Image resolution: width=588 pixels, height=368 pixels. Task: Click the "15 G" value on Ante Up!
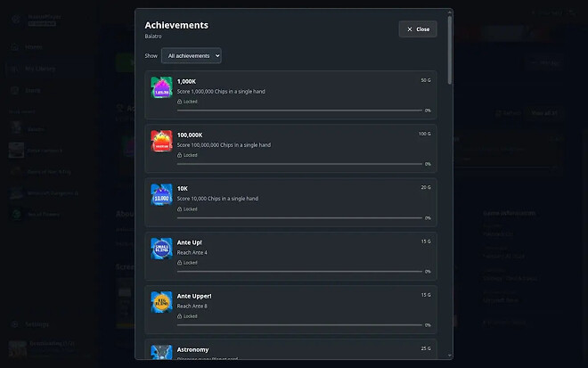426,241
